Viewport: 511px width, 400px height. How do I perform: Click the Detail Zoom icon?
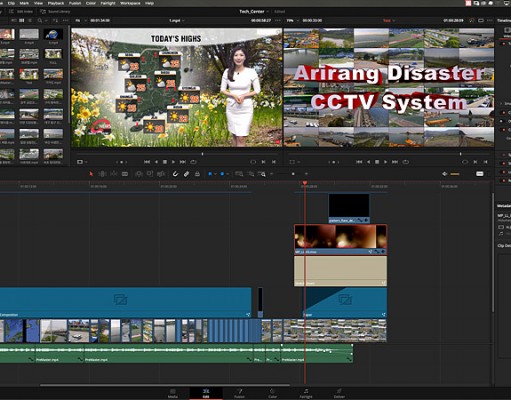(251, 174)
